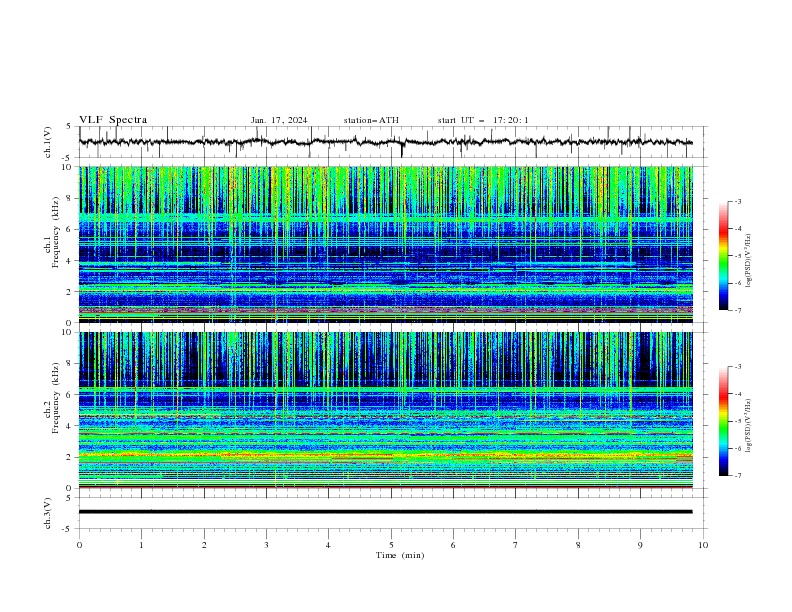Screen dimensions: 792x612
Task: Click time axis tick label "1"
Action: coord(141,545)
